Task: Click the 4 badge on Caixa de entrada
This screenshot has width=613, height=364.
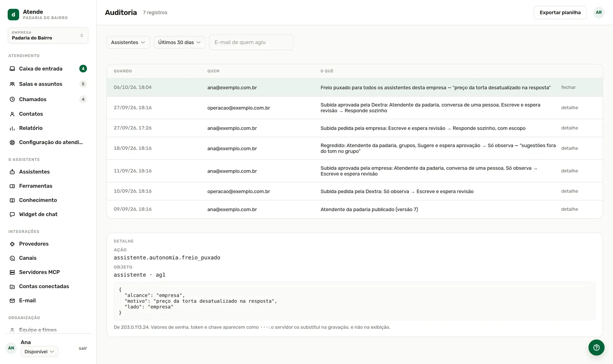Action: [x=83, y=69]
